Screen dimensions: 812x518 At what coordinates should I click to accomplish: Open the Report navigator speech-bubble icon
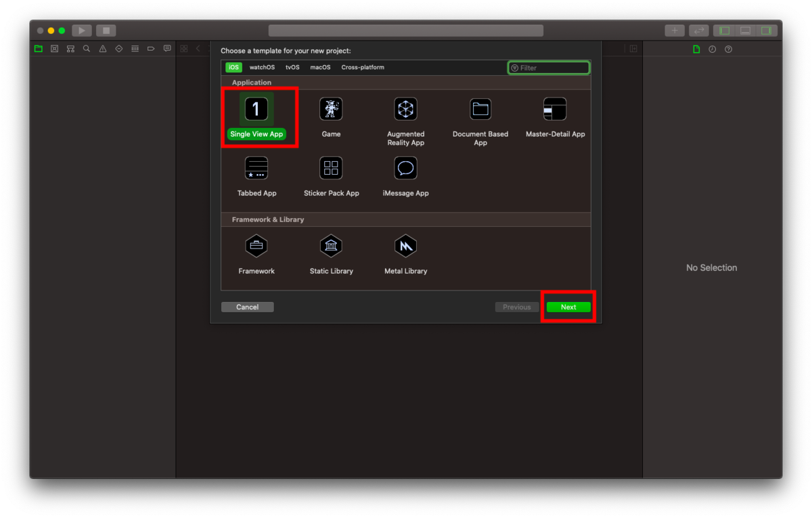pyautogui.click(x=167, y=49)
